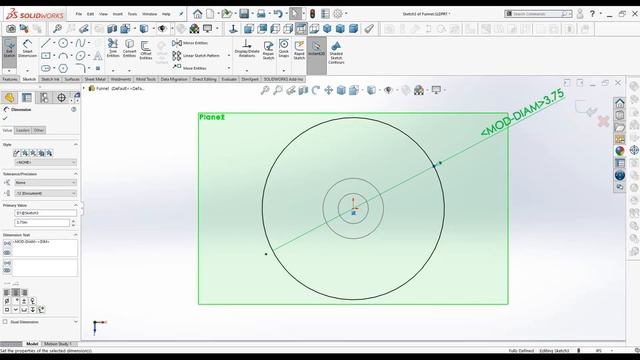Open the Linear Sketch Pattern dropdown arrow

(x=229, y=56)
